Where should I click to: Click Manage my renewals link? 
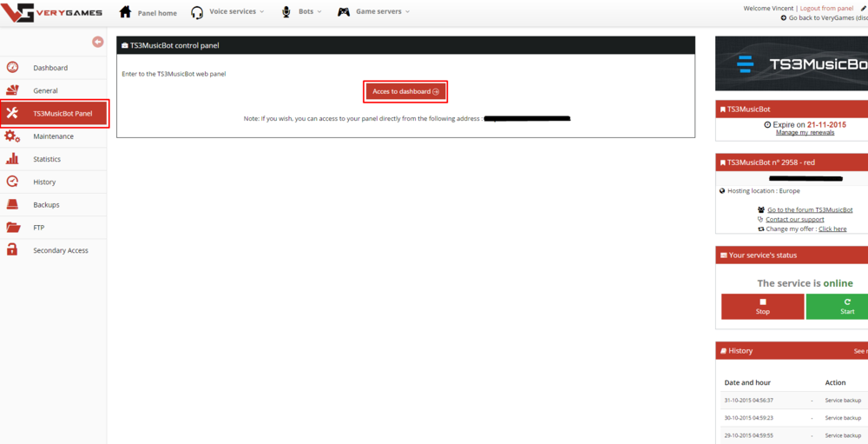pyautogui.click(x=805, y=132)
